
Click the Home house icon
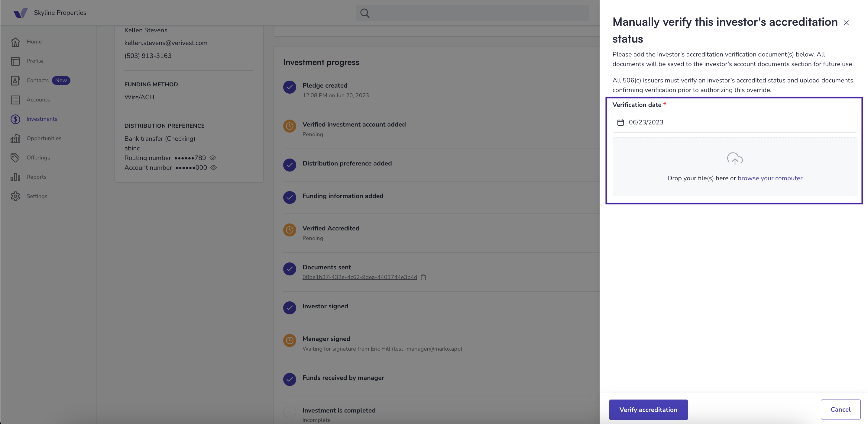coord(15,42)
